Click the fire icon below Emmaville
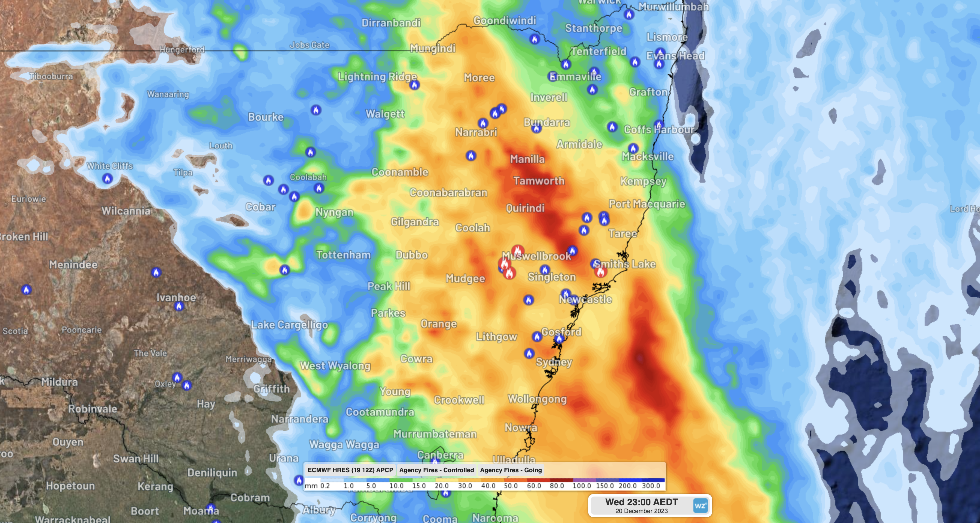 [x=592, y=90]
